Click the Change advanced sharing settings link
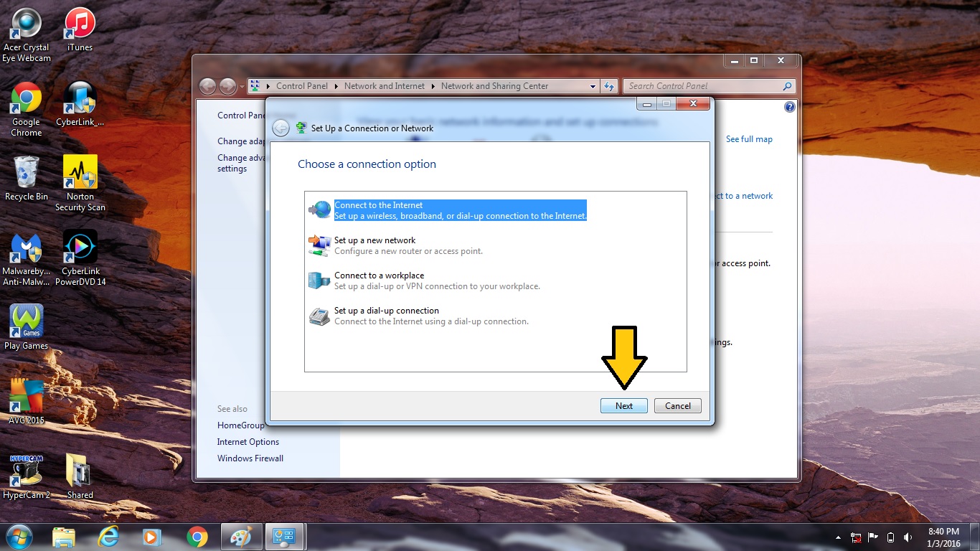The image size is (980, 551). 242,163
